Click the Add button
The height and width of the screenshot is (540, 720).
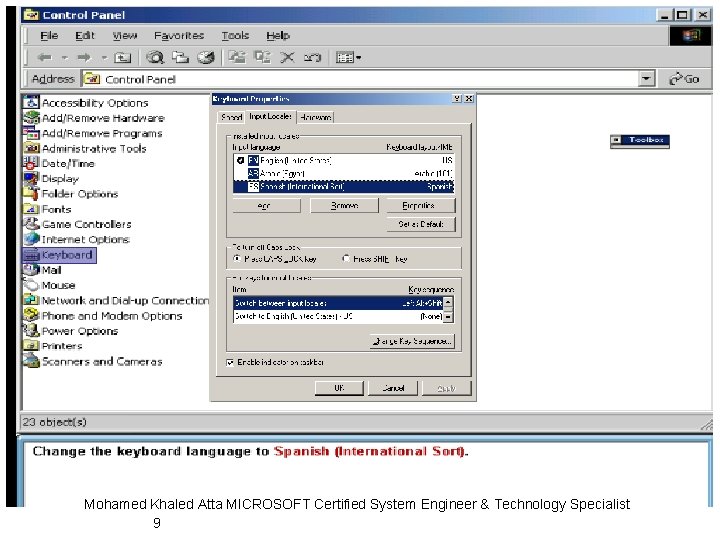(x=266, y=206)
